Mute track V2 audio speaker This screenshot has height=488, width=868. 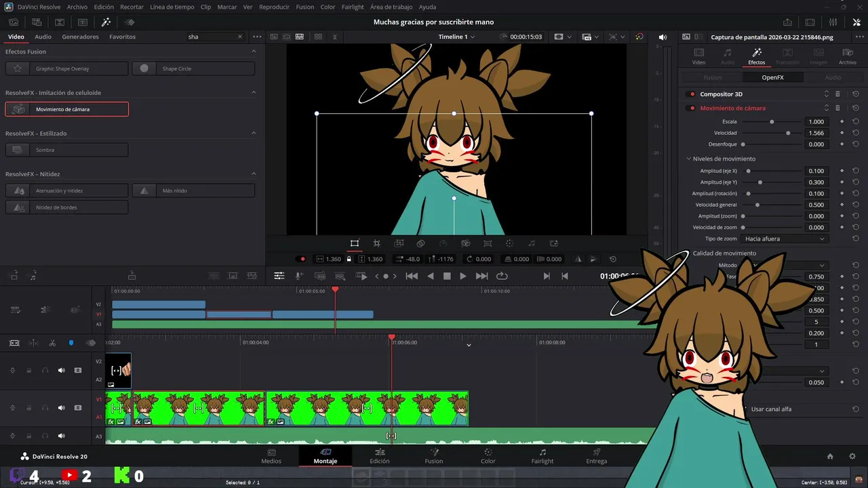(x=61, y=370)
